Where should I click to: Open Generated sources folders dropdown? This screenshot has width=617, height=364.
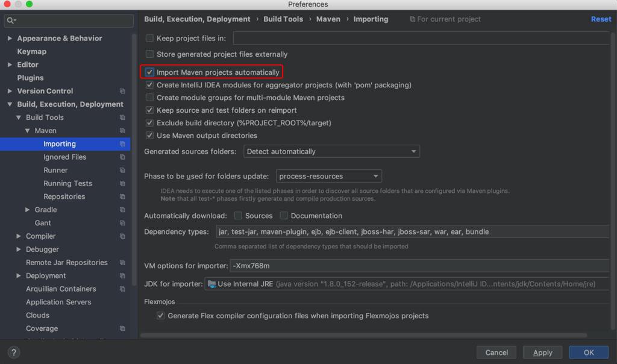click(x=331, y=151)
